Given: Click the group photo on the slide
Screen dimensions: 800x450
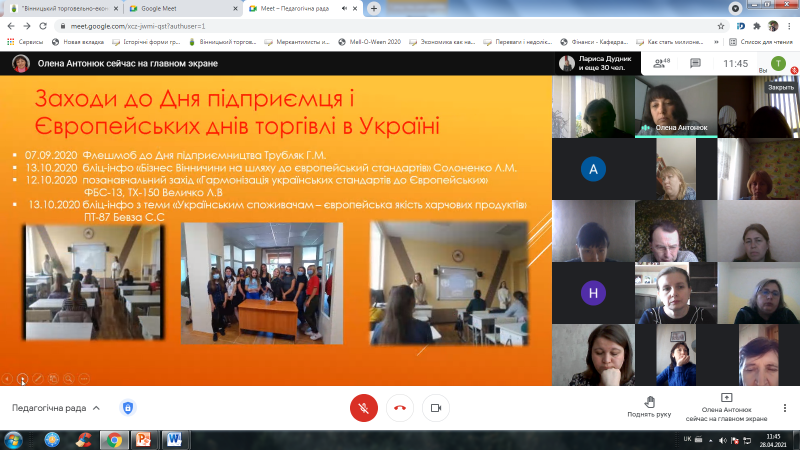Looking at the screenshot, I should tap(262, 283).
